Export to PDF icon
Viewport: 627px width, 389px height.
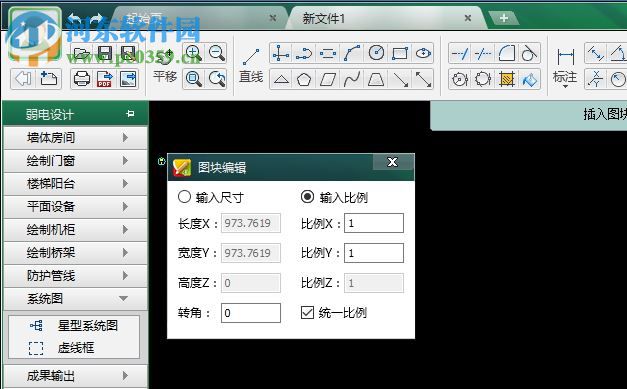(x=105, y=79)
